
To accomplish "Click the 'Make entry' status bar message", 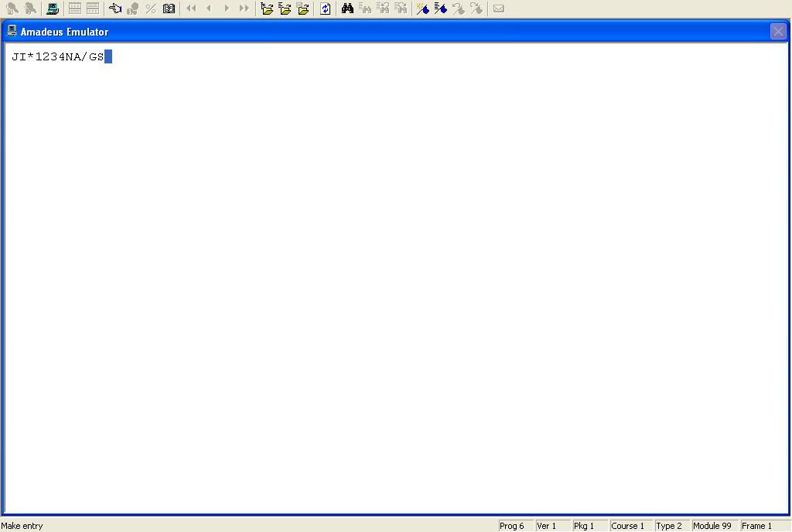I will click(22, 526).
